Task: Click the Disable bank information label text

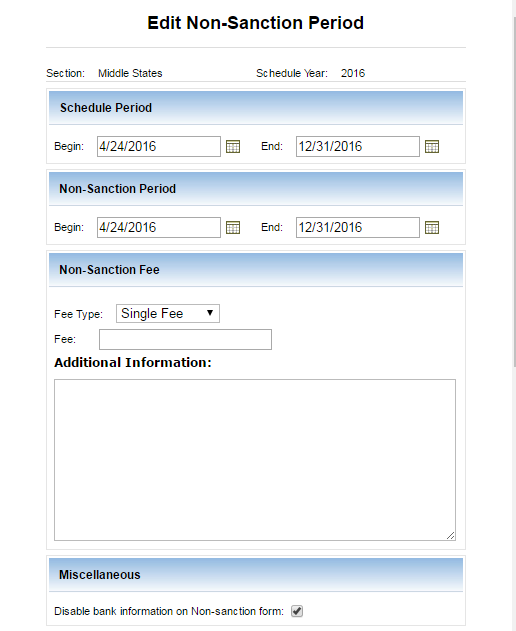Action: pos(169,611)
